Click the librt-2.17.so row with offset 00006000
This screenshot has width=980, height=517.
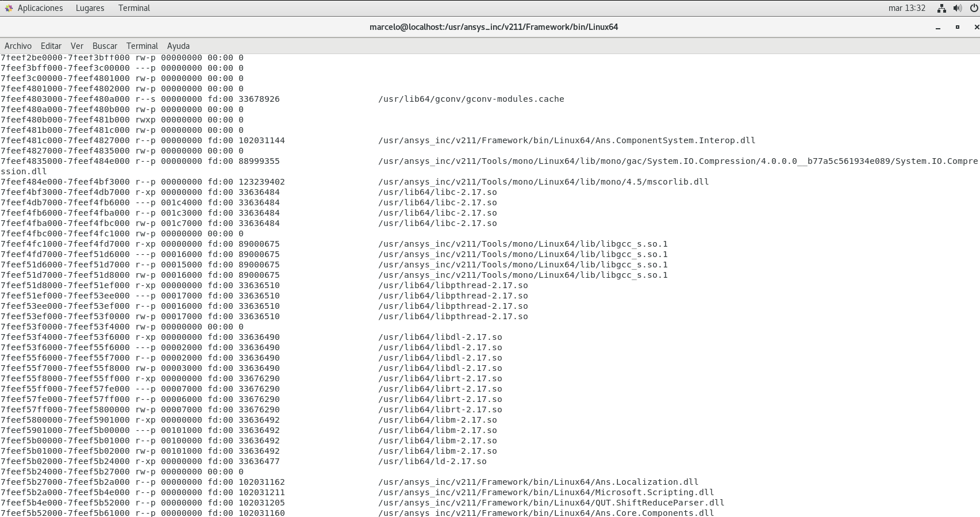[251, 399]
